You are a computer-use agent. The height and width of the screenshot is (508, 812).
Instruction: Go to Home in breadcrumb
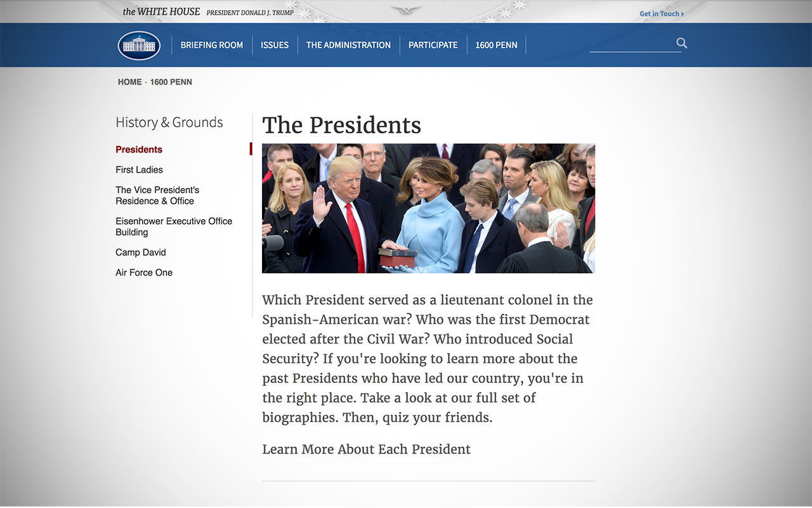(129, 82)
